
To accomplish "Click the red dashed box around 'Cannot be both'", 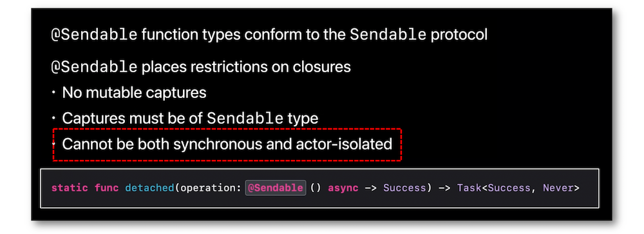I will pyautogui.click(x=227, y=144).
